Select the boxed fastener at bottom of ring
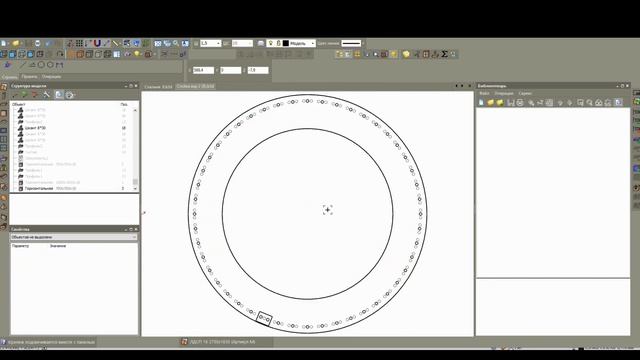This screenshot has width=640, height=360. [x=264, y=319]
